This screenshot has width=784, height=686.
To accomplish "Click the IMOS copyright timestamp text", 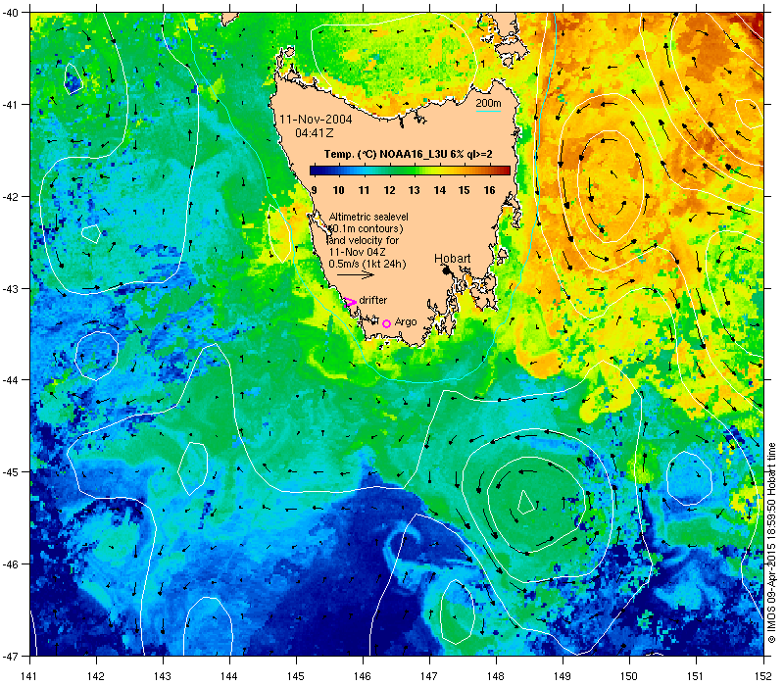I will click(x=771, y=543).
